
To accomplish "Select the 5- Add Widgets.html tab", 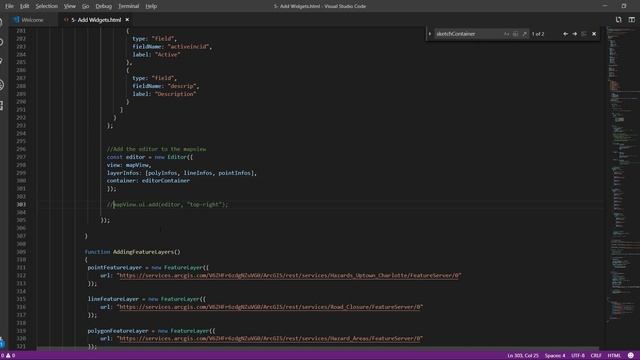I will coord(96,20).
